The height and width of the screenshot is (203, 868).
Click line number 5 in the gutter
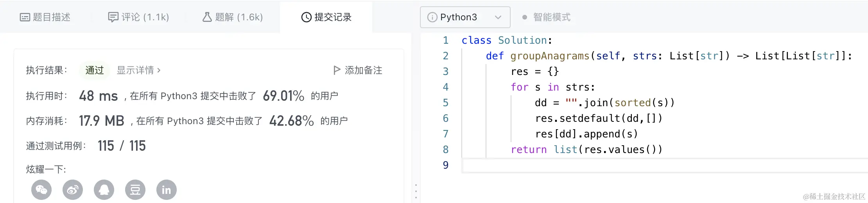445,103
